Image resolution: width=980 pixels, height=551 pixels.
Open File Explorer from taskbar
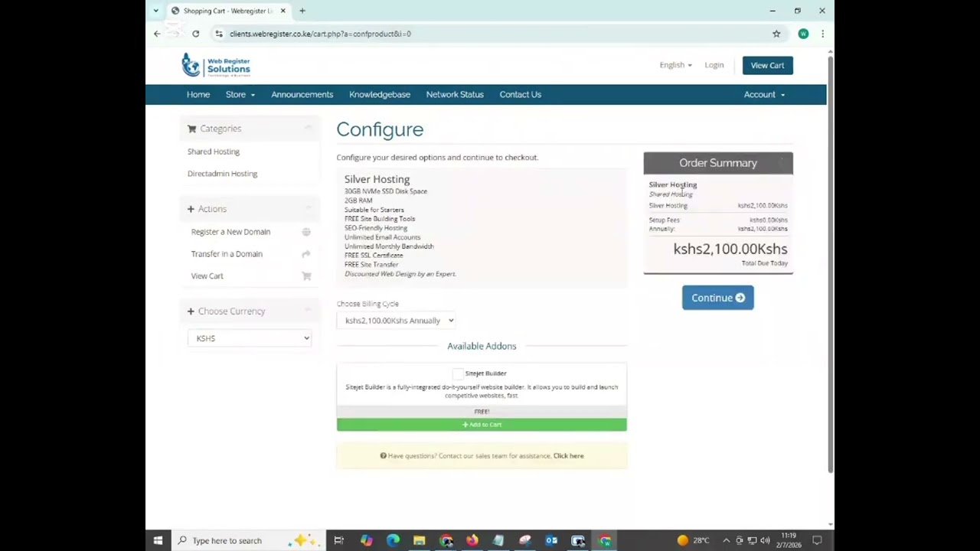coord(419,540)
